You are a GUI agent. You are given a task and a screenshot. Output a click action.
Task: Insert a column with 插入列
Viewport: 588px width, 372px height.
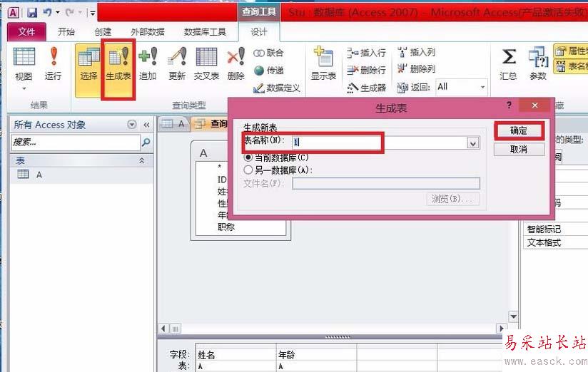coord(416,52)
